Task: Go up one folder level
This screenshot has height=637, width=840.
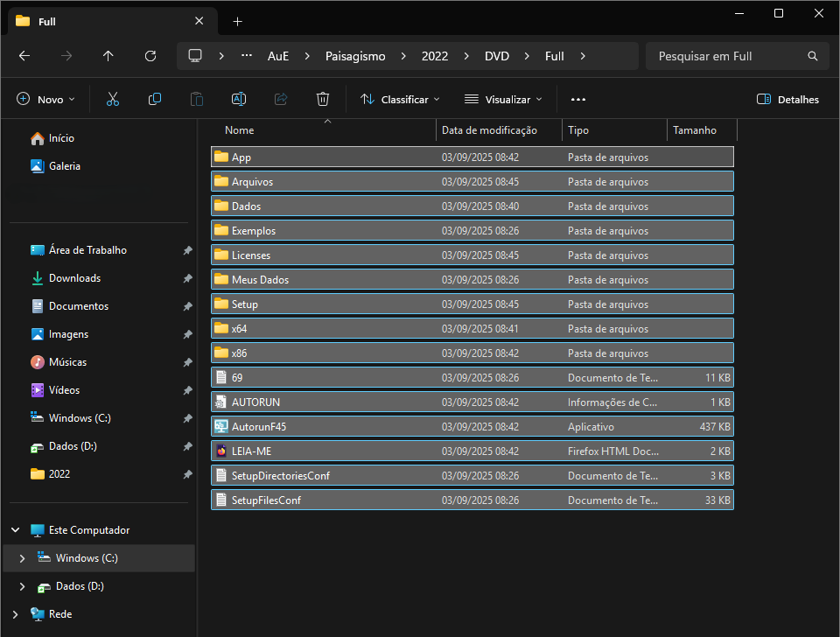Action: 108,56
